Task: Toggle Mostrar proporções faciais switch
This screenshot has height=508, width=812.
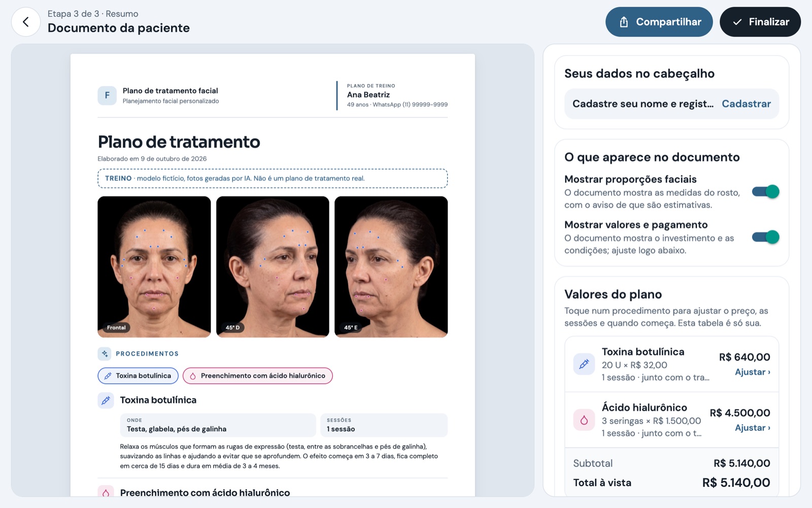Action: click(x=765, y=192)
